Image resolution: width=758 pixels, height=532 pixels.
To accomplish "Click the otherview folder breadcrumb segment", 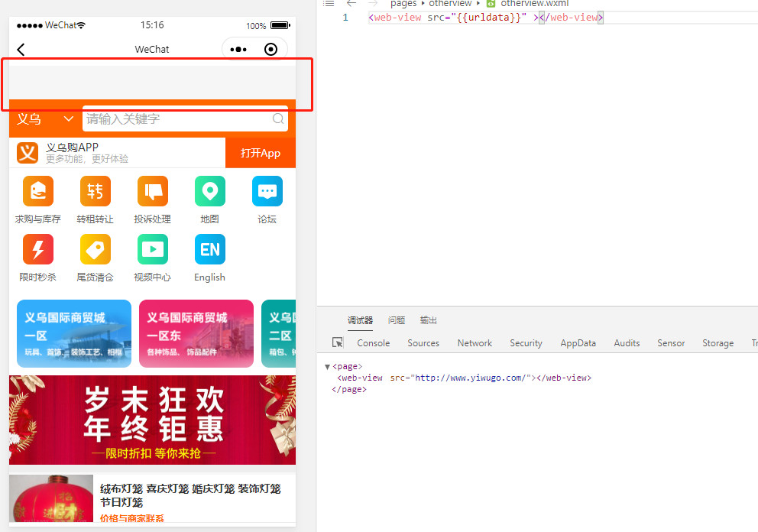I will pos(450,3).
